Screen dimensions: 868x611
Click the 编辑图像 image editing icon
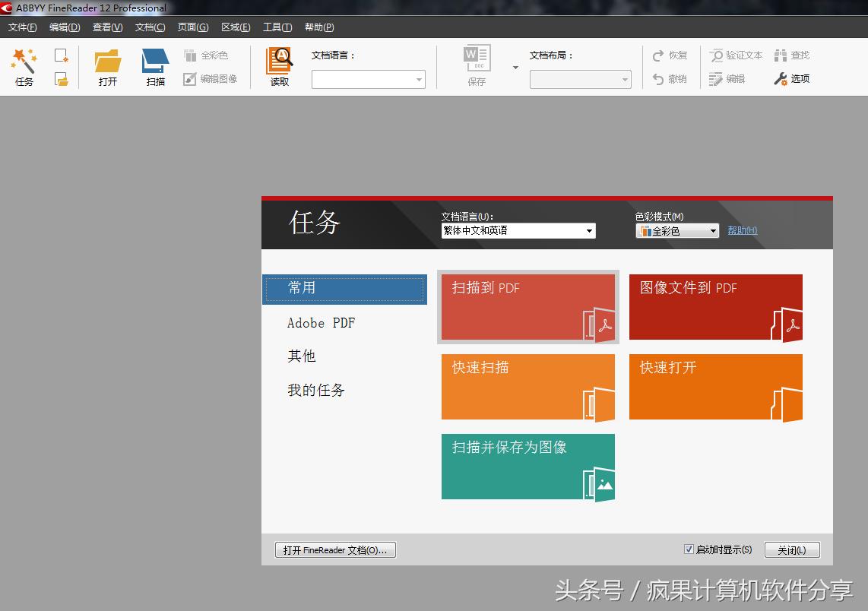click(211, 78)
